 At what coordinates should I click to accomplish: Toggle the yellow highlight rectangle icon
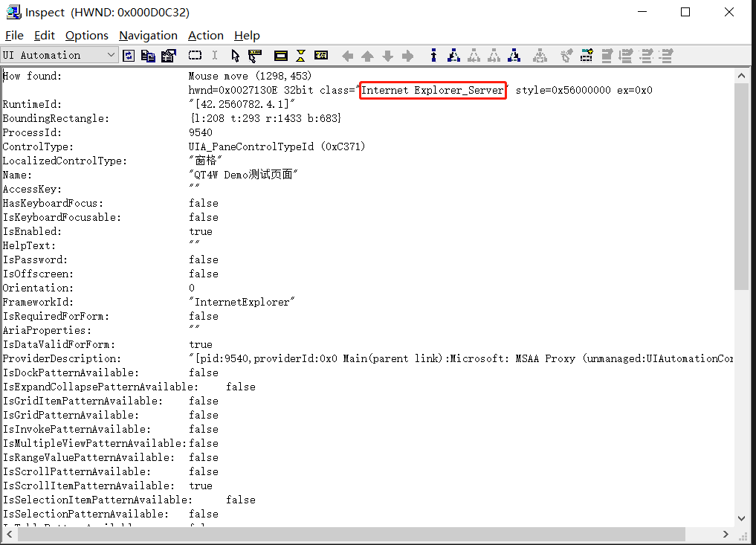[280, 56]
